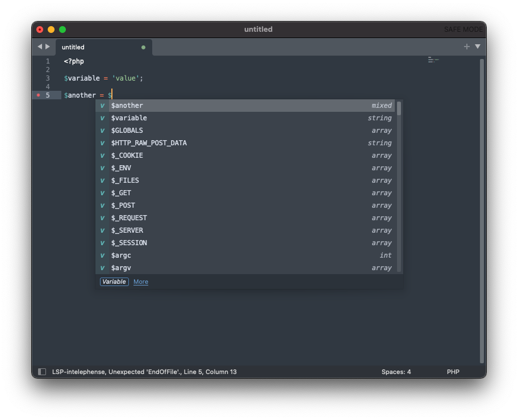Click the variable kind icon beside $_COOKIE

point(103,155)
